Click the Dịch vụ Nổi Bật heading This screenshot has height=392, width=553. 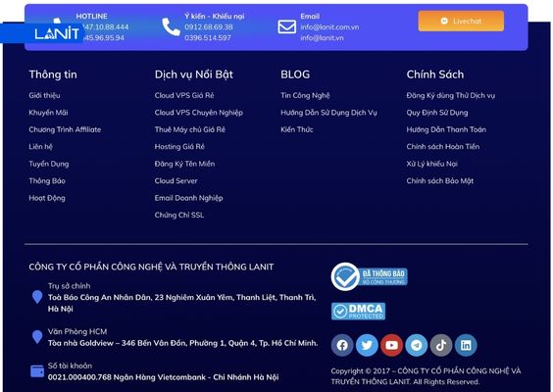coord(193,74)
